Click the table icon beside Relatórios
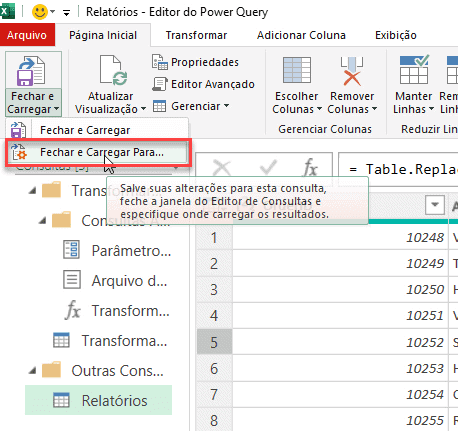The width and height of the screenshot is (458, 431). point(61,400)
